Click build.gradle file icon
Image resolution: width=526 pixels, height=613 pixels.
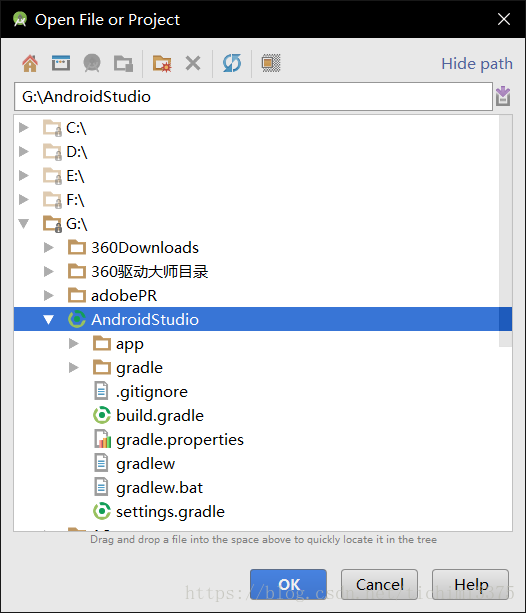102,415
